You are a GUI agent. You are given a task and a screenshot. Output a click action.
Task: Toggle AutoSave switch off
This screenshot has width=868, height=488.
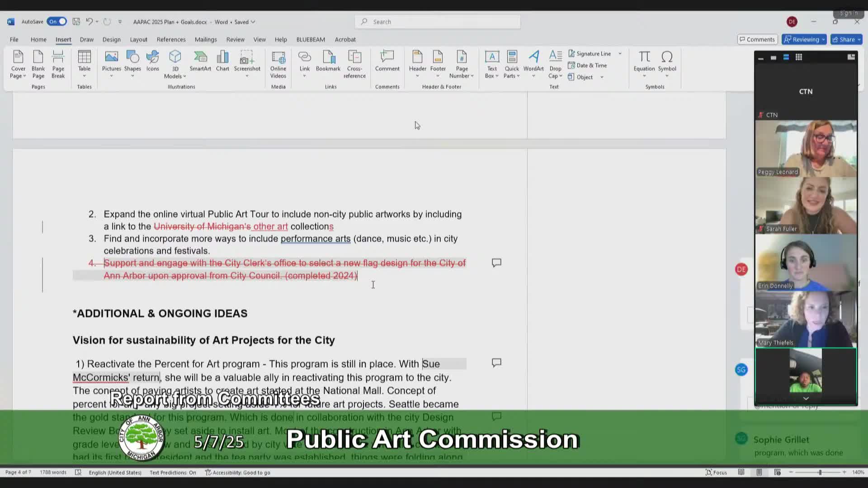(57, 22)
